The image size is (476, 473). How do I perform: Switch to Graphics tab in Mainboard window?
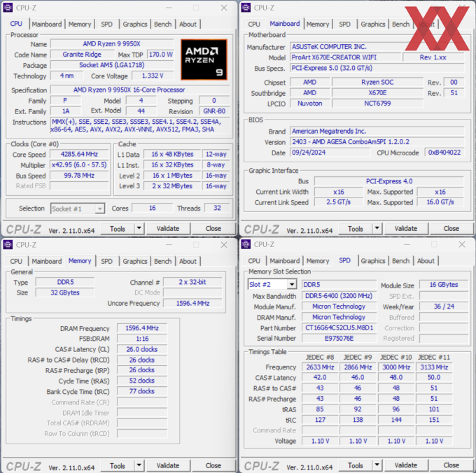tap(373, 24)
